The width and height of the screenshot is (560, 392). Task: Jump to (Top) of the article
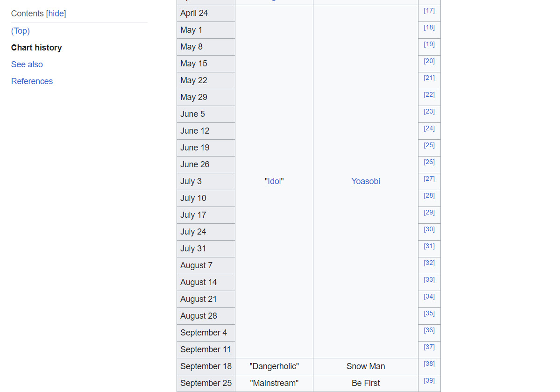coord(21,31)
